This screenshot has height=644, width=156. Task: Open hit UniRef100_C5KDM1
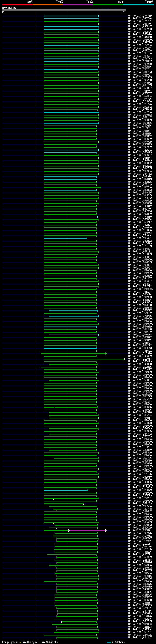(140, 381)
